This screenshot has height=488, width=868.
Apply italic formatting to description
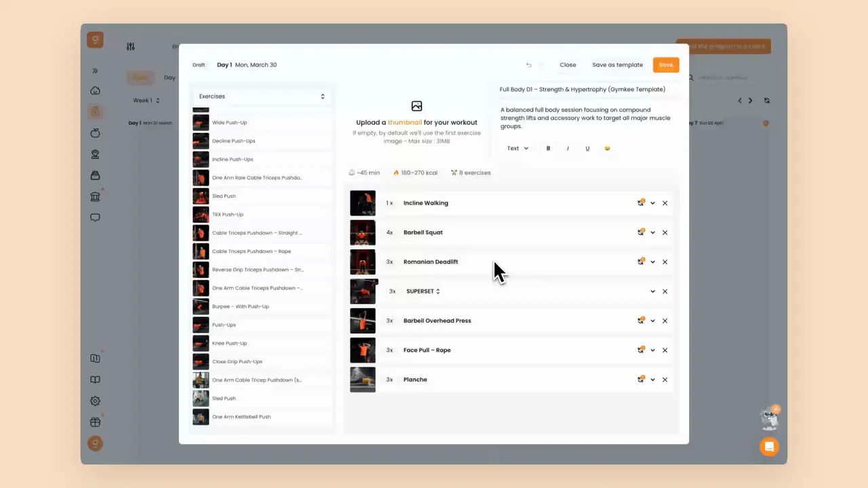pos(568,148)
